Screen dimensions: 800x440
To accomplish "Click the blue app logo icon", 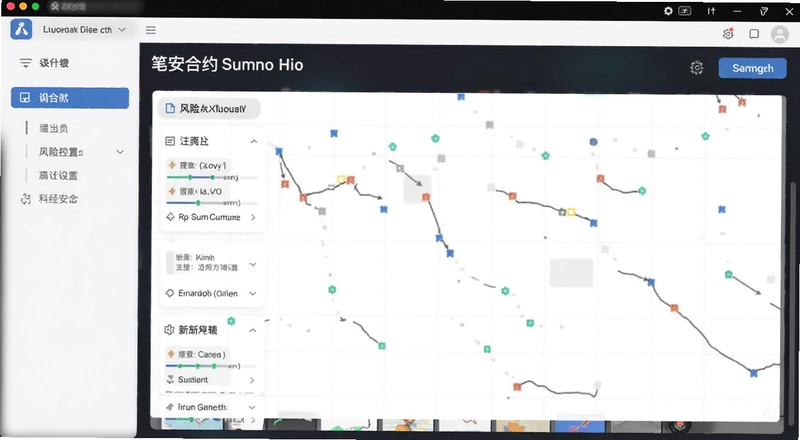I will [21, 30].
